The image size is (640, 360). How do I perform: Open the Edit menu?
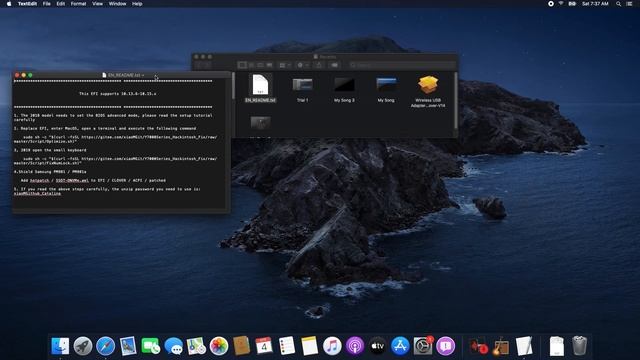61,4
